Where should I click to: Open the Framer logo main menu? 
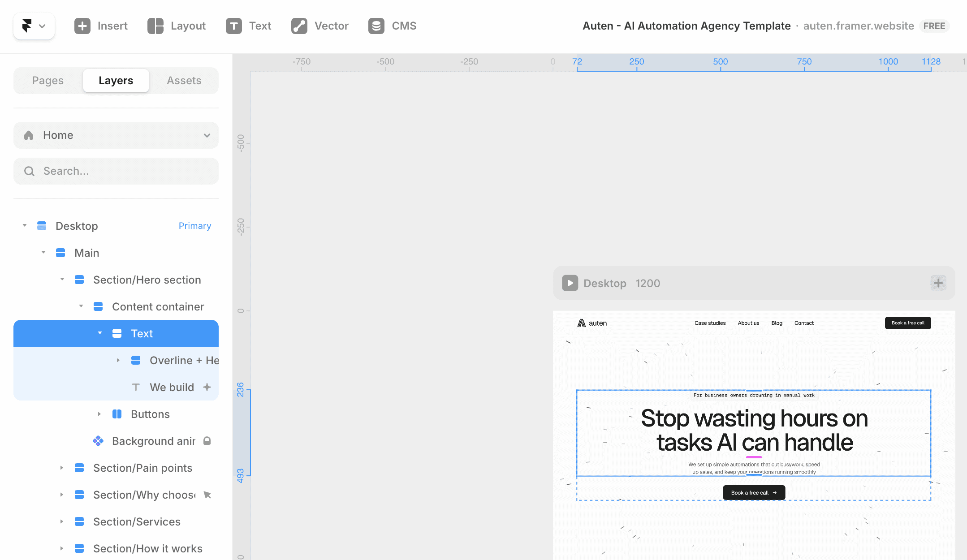point(34,26)
